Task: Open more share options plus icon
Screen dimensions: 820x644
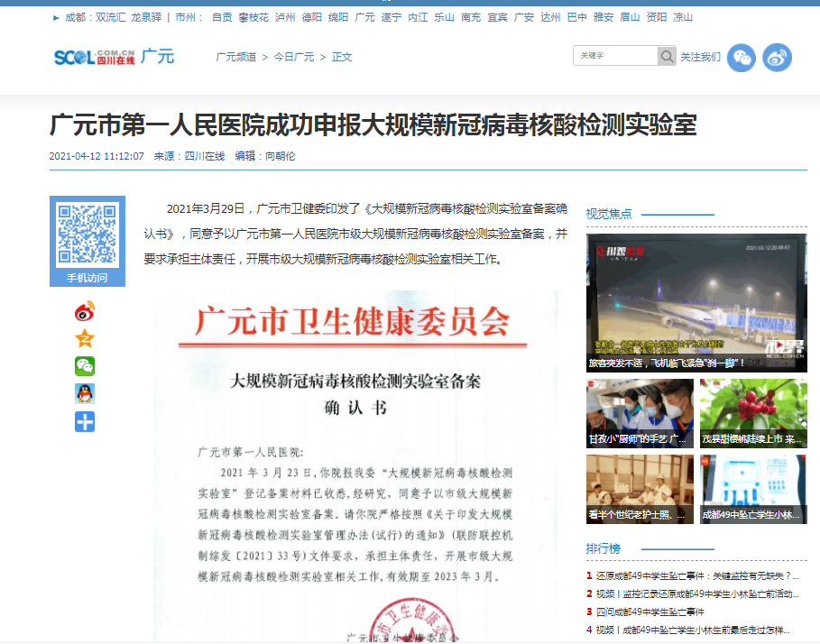Action: pyautogui.click(x=84, y=421)
